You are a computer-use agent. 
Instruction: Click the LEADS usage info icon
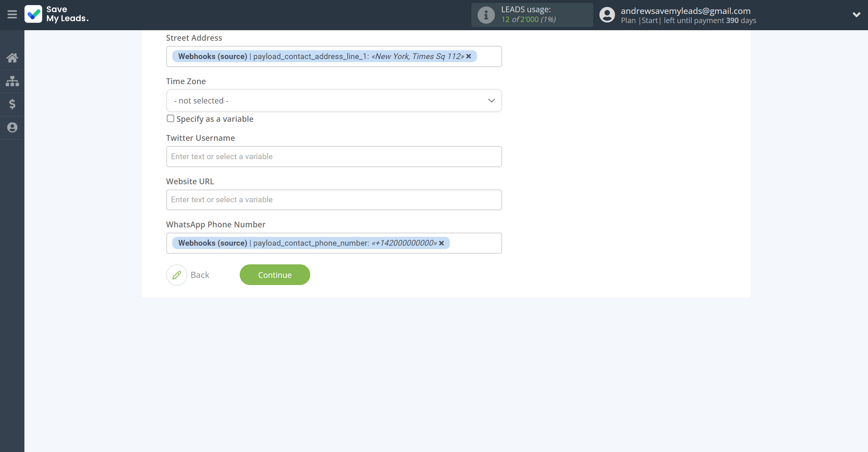[486, 15]
